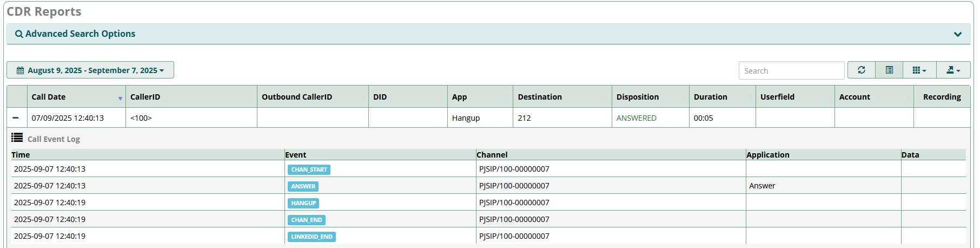This screenshot has width=980, height=248.
Task: Click the HANGUP event badge
Action: coord(303,203)
